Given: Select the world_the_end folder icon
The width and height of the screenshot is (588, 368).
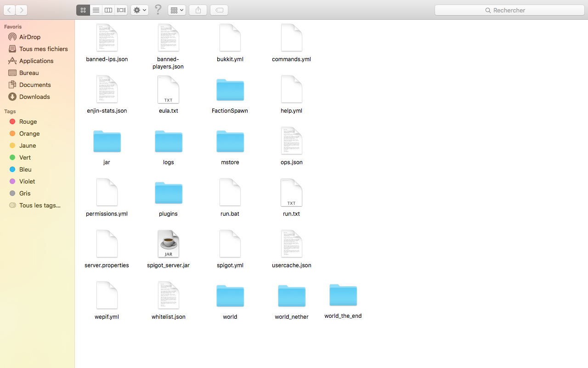Looking at the screenshot, I should (343, 295).
